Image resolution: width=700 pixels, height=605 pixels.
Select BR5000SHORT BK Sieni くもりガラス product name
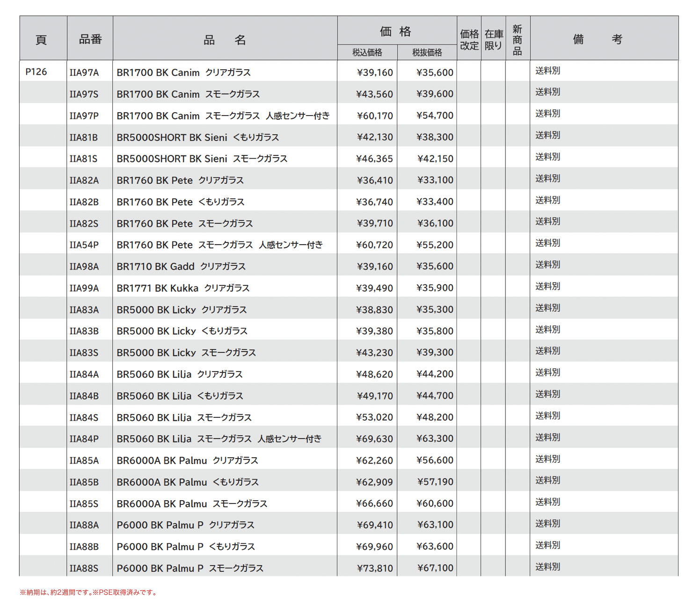tap(197, 137)
